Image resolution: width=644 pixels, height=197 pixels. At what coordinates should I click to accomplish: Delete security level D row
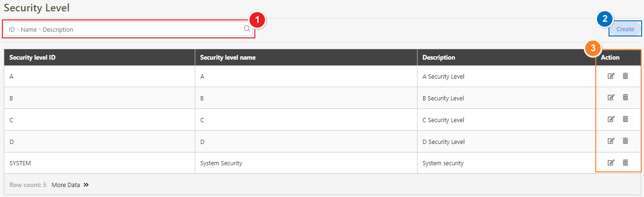[625, 141]
